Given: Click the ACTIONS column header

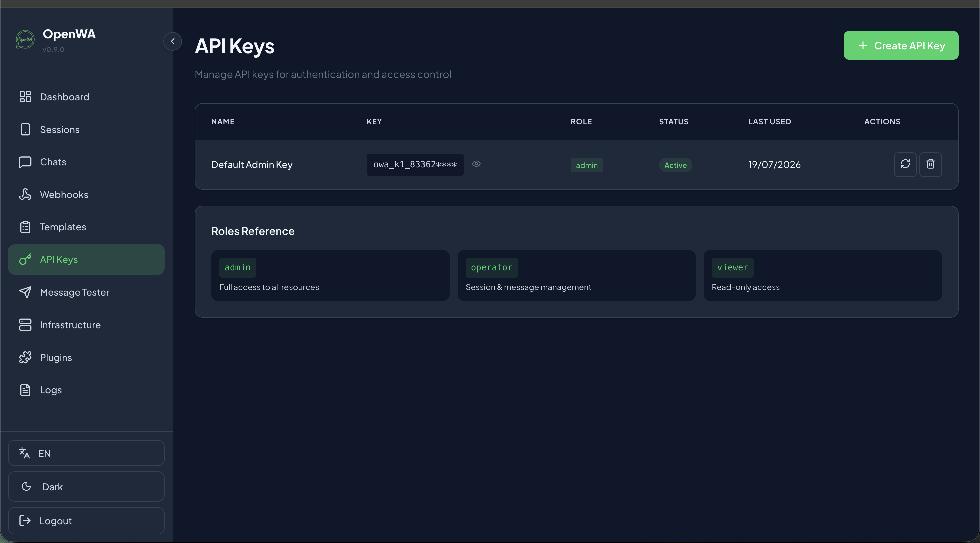Looking at the screenshot, I should click(882, 121).
